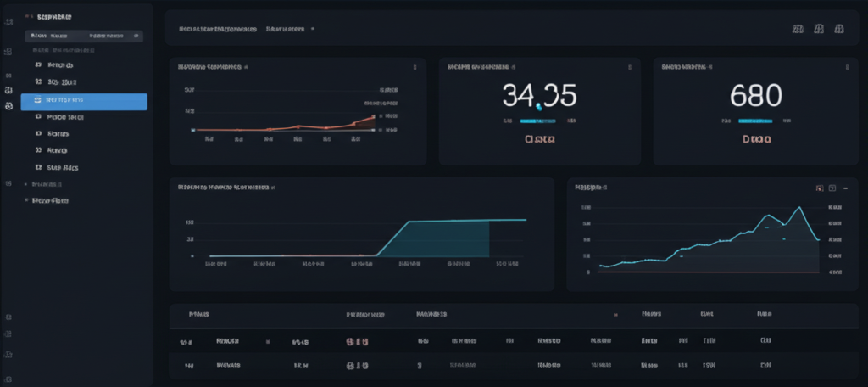
Task: Open the kebab menu on the 680 card
Action: click(844, 65)
